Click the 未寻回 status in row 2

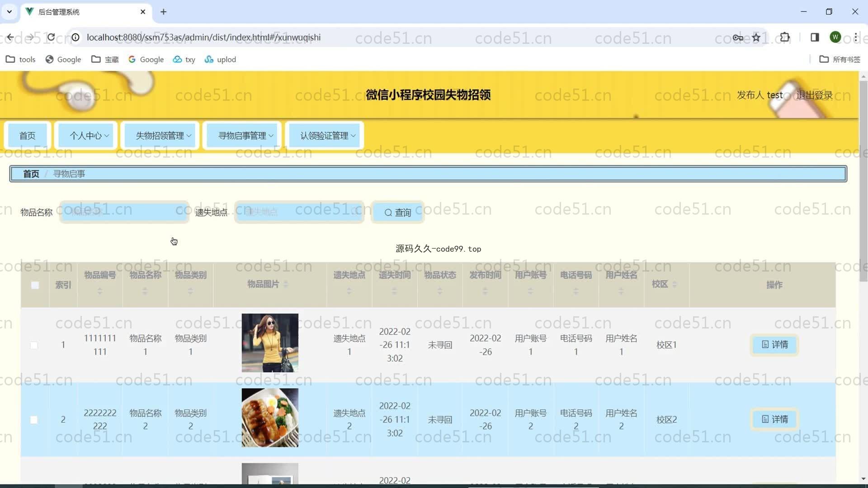pos(440,420)
